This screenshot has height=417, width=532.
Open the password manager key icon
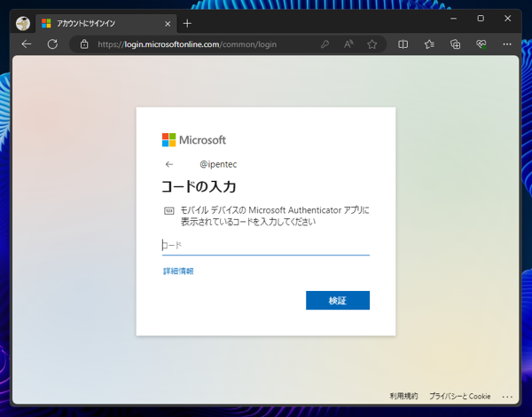click(x=325, y=44)
